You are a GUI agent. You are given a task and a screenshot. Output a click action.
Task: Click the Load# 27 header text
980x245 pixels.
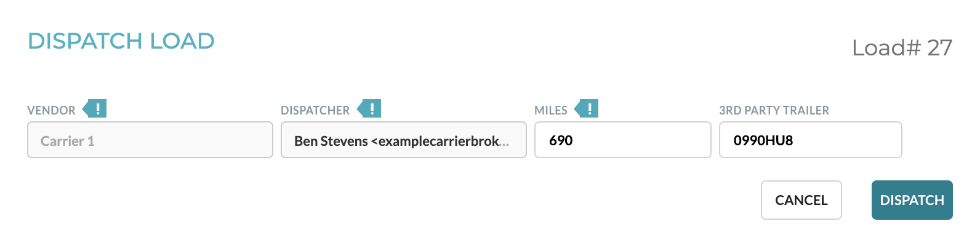902,47
